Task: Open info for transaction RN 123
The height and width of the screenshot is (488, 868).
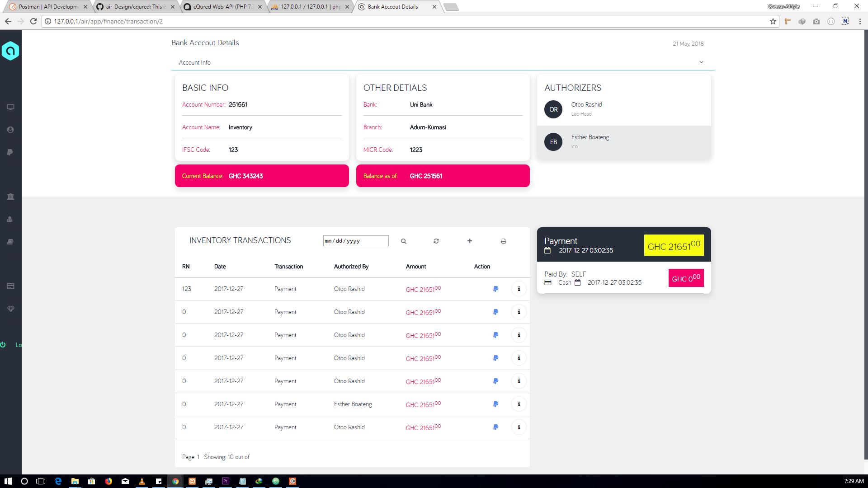Action: (519, 289)
